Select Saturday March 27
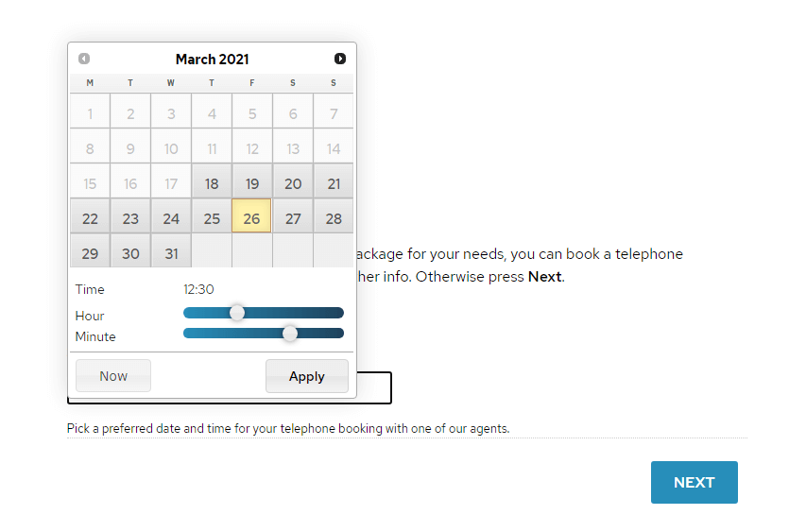Screen dimensions: 789x532 pos(293,215)
